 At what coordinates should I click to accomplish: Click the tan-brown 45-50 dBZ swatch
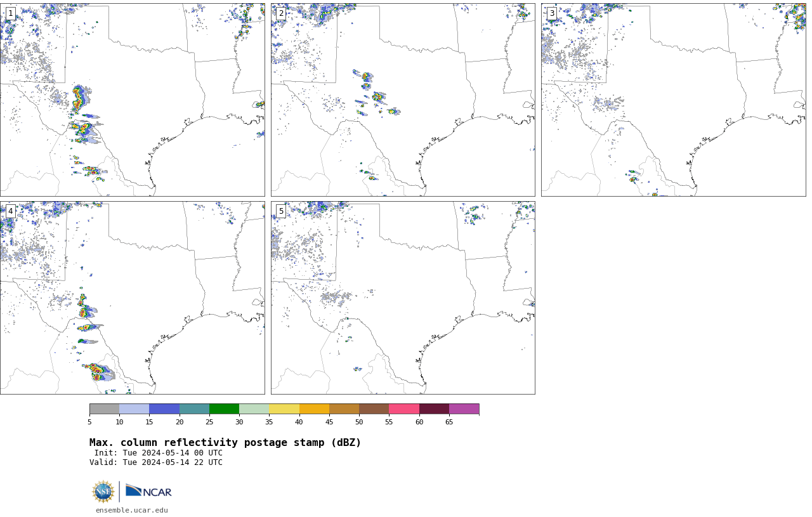pyautogui.click(x=344, y=409)
